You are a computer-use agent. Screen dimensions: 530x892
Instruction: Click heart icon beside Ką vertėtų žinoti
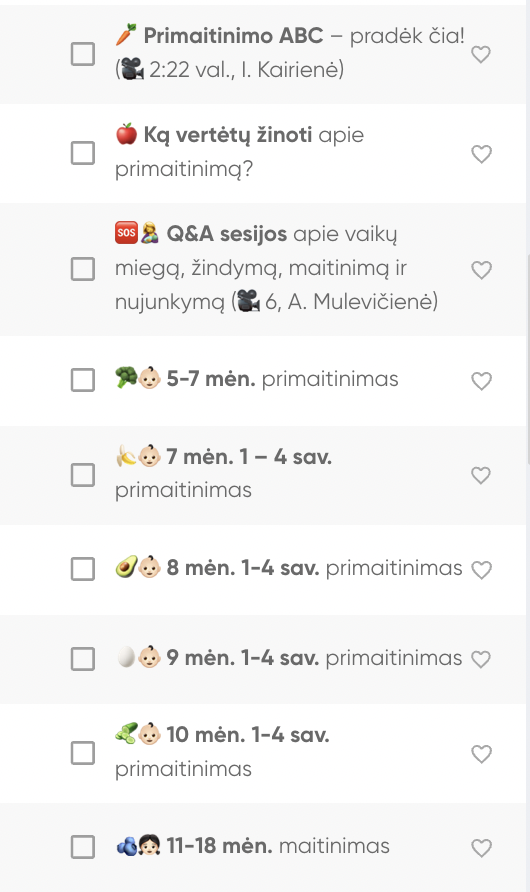coord(481,154)
